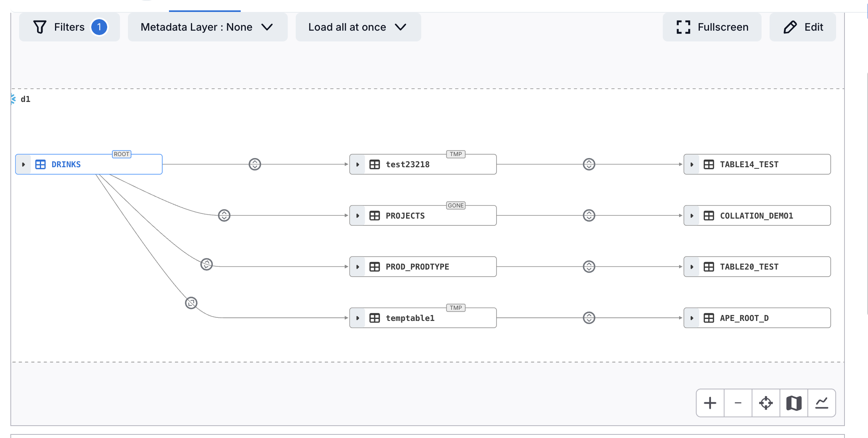This screenshot has width=868, height=438.
Task: Expand the PROD_PRODTYPE node
Action: (358, 267)
